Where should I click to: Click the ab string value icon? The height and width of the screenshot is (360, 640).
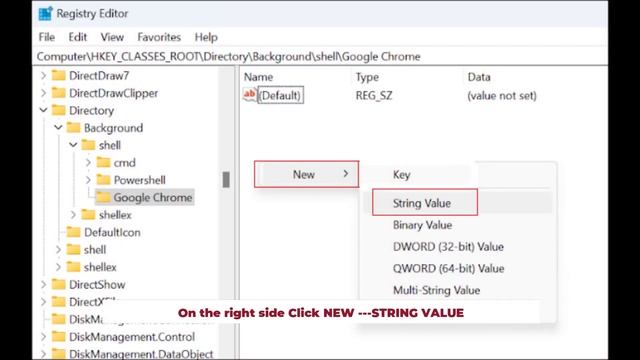click(249, 95)
